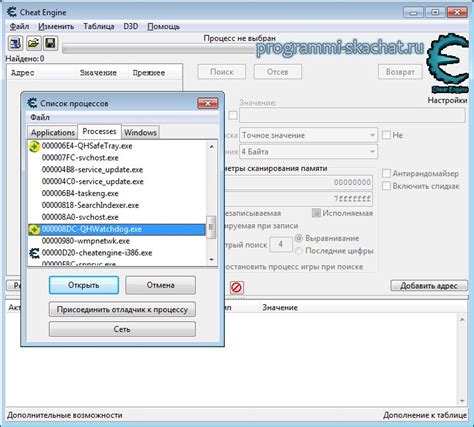Switch to the Windows tab
The image size is (474, 427).
[140, 132]
